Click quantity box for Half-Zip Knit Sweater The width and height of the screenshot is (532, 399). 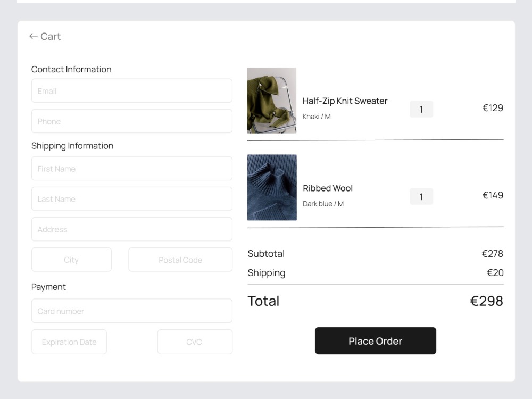pyautogui.click(x=421, y=109)
